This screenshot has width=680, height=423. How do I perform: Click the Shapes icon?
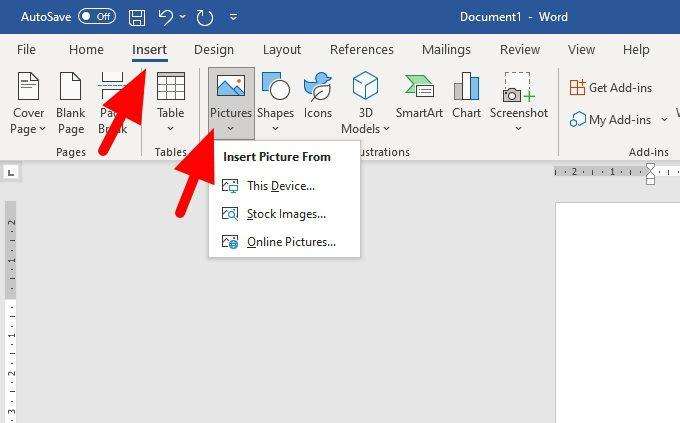pos(275,86)
